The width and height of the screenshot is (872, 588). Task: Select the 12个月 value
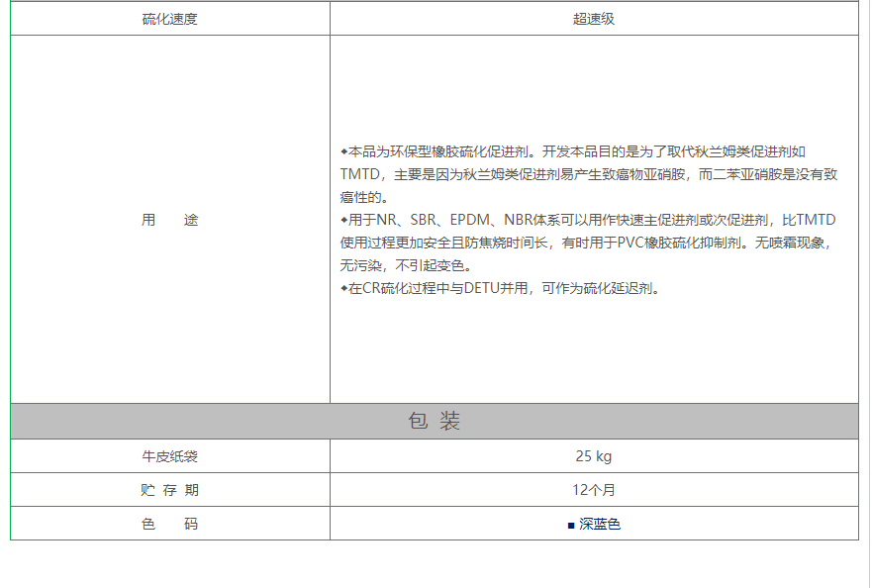pos(594,490)
